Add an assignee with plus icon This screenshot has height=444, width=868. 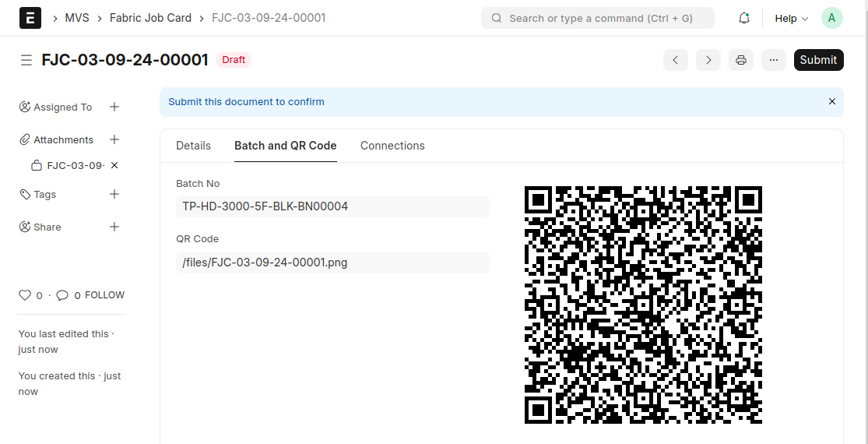pyautogui.click(x=114, y=107)
